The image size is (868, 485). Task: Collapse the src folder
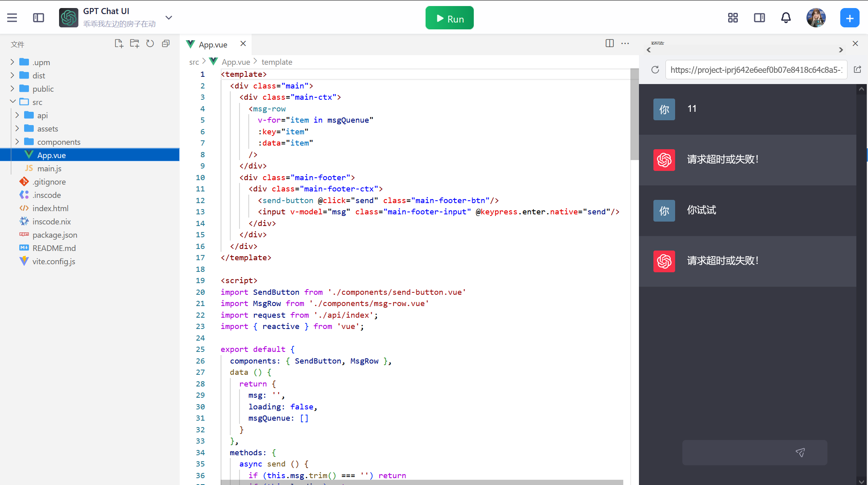[12, 102]
